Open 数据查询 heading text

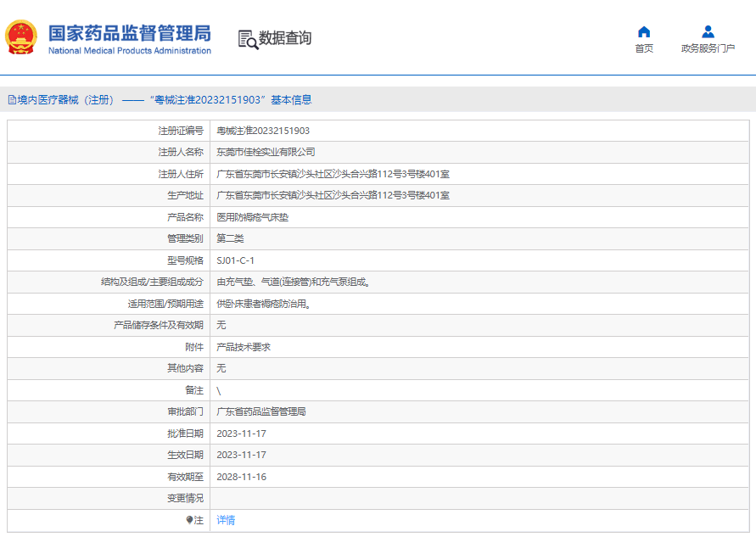[285, 38]
